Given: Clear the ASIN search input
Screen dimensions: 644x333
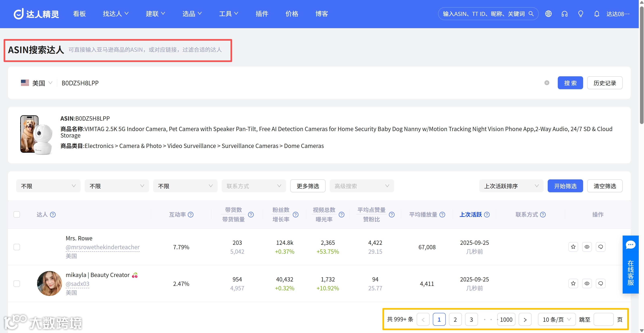Looking at the screenshot, I should pyautogui.click(x=547, y=83).
